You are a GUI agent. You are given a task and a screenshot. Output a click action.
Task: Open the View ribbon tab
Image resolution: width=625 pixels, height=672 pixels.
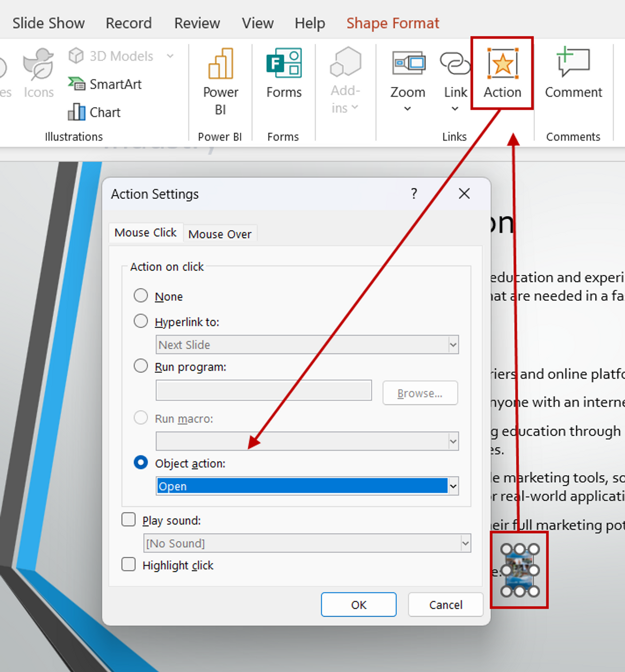click(x=257, y=23)
